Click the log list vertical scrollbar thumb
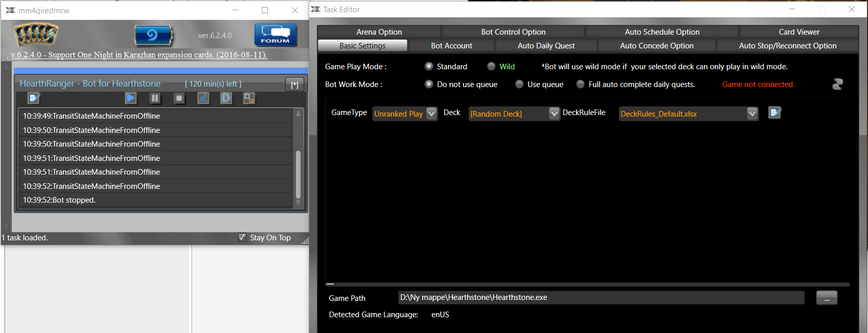Viewport: 868px width, 333px height. coord(299,174)
